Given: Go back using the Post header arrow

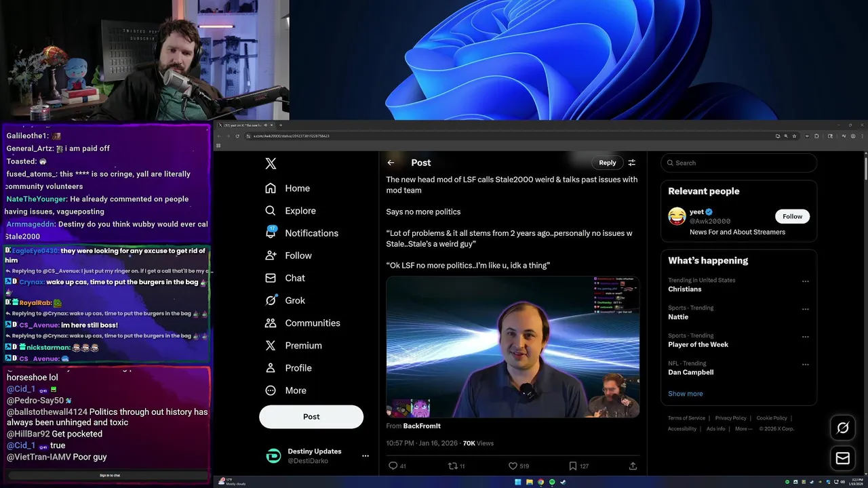Looking at the screenshot, I should coord(391,163).
